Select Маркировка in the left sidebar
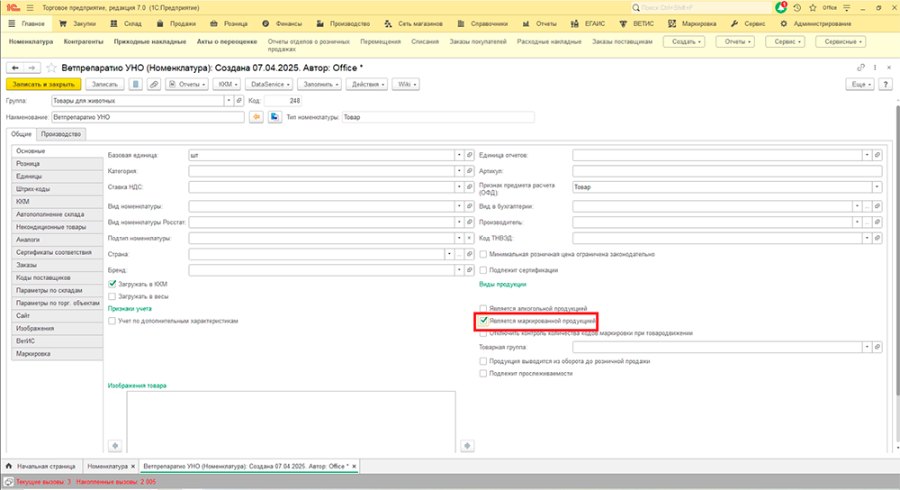900x490 pixels. click(57, 353)
